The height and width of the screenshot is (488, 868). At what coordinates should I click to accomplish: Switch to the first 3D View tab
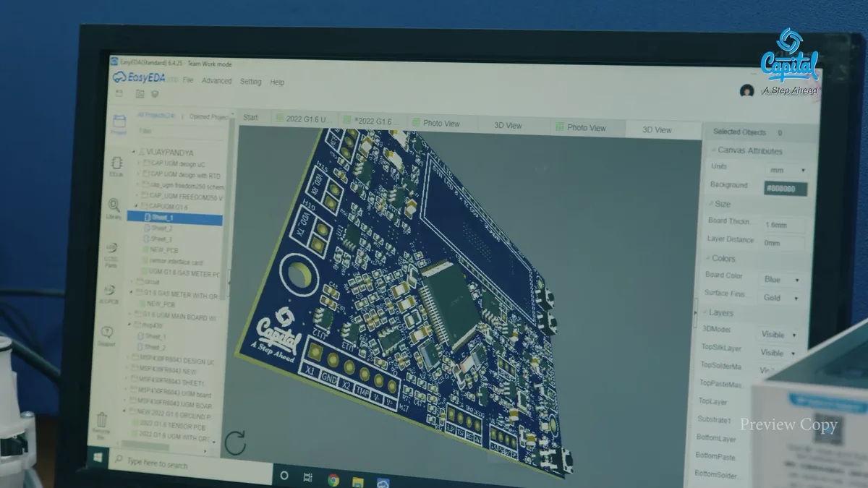click(x=509, y=126)
